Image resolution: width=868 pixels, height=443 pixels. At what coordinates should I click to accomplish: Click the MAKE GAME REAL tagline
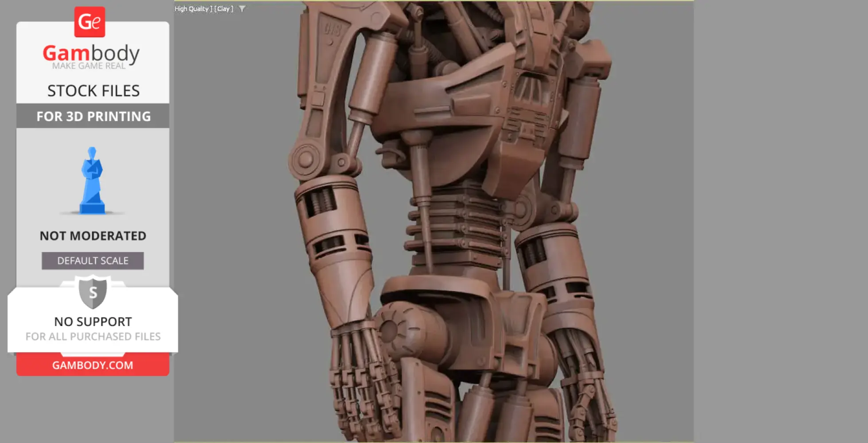point(89,66)
